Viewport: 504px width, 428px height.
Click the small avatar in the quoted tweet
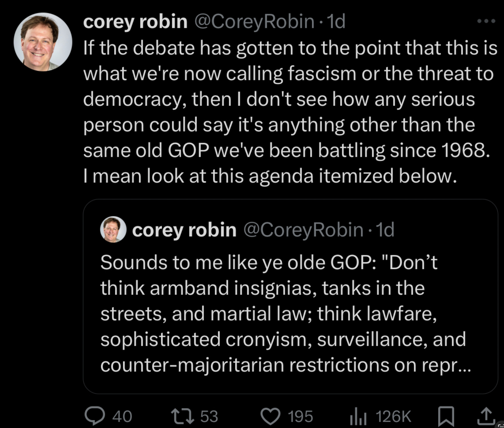113,229
